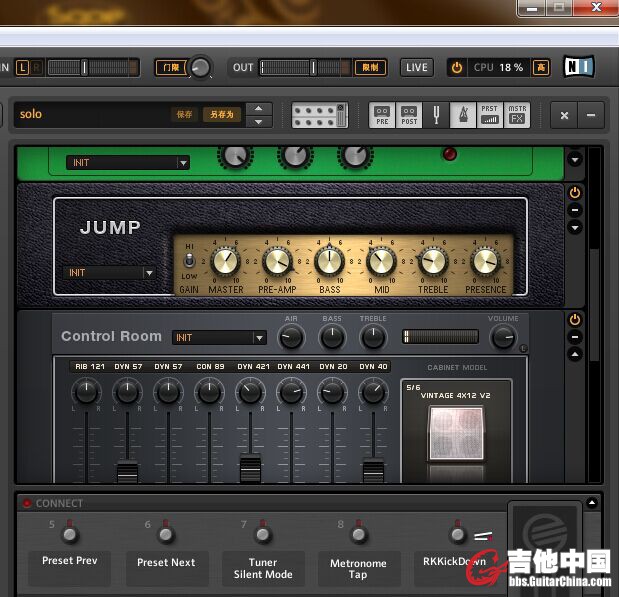Expand the green module with down arrow

tap(575, 160)
